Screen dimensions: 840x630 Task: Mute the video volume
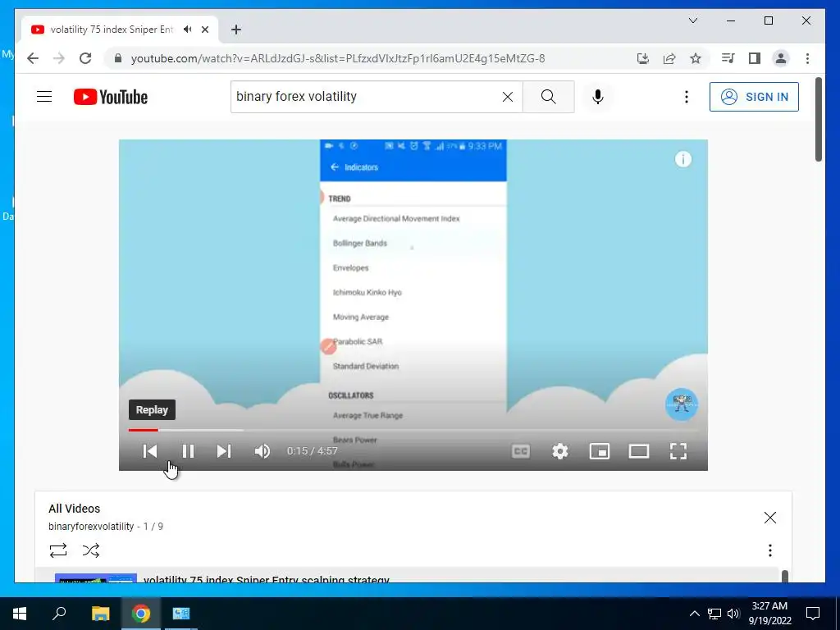262,451
